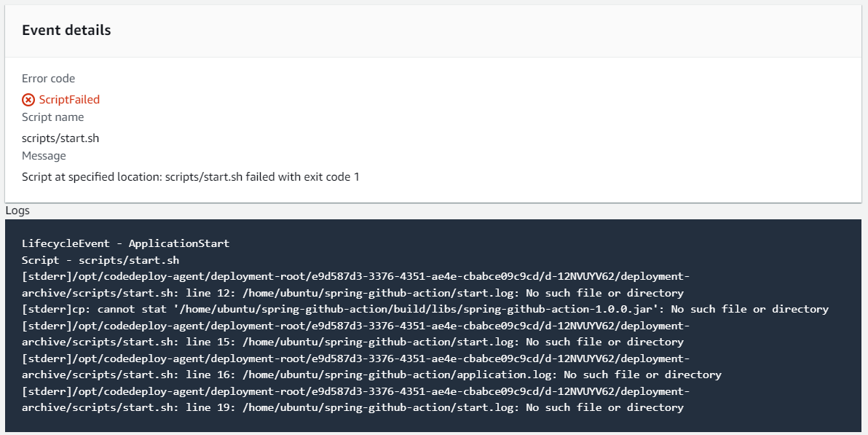
Task: Click the ScriptFailed error code text
Action: click(69, 100)
